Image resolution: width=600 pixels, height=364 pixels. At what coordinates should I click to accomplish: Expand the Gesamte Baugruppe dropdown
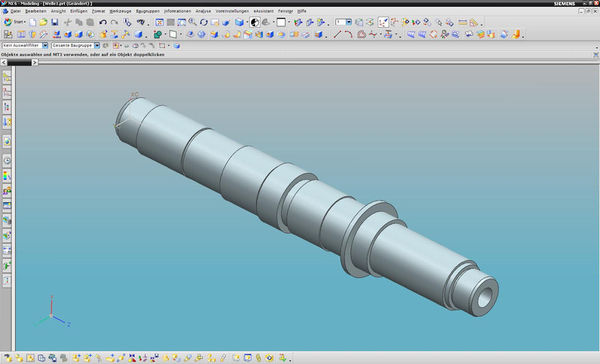(97, 45)
